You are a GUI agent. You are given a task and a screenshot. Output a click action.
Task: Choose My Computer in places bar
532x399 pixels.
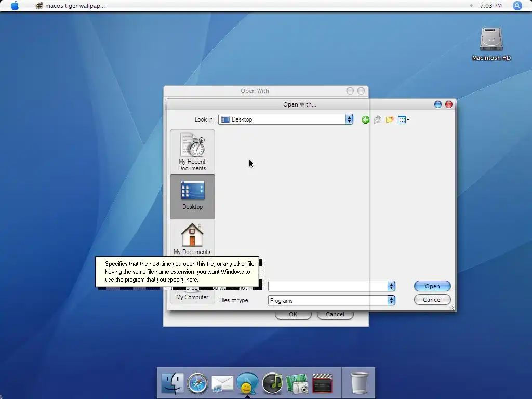(192, 297)
